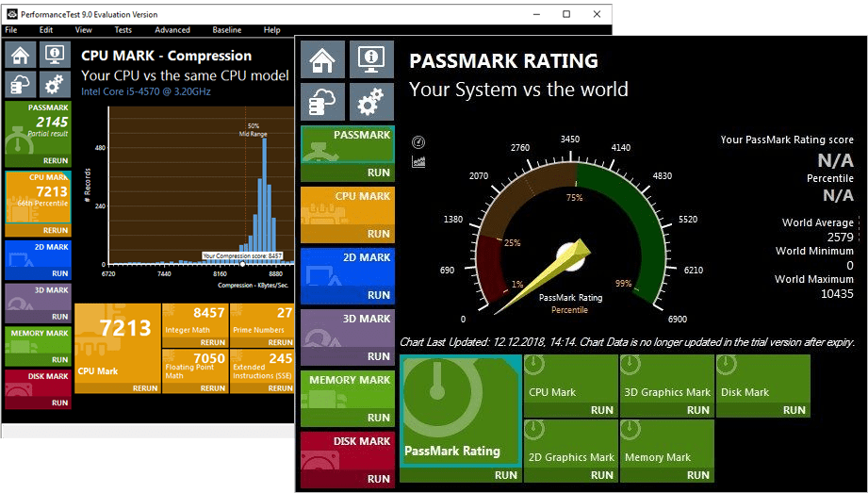Select CPU MARK 7213 sidebar tile in Compression window

click(x=39, y=204)
